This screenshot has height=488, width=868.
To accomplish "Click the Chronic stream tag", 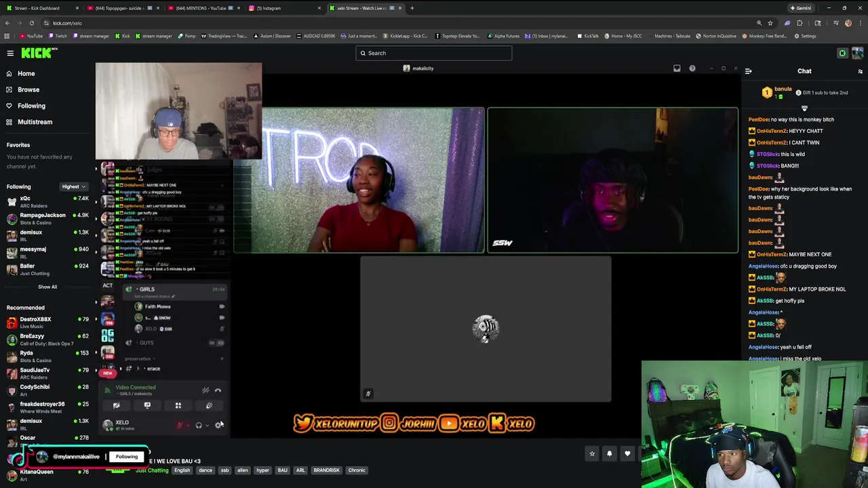I will point(357,470).
